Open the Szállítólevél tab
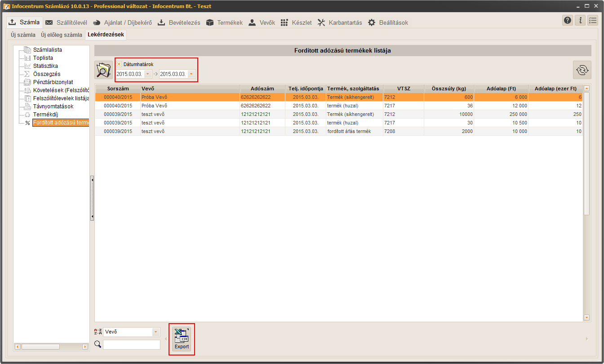Image resolution: width=604 pixels, height=364 pixels. tap(67, 22)
